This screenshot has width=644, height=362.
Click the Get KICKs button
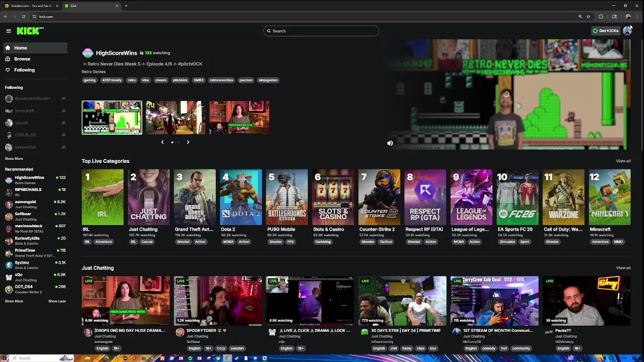tap(605, 31)
